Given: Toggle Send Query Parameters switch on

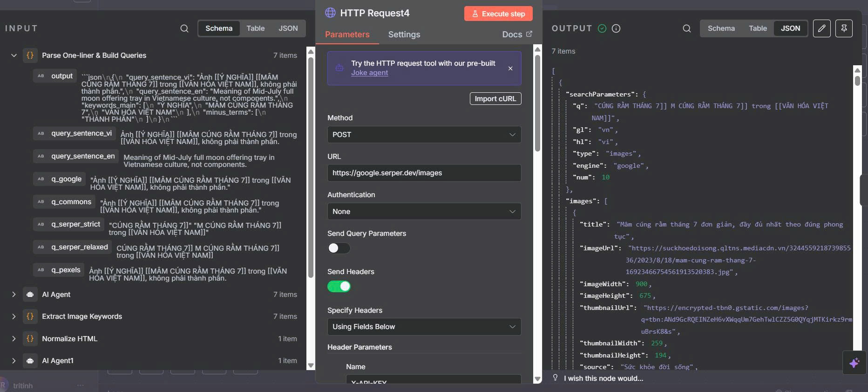Looking at the screenshot, I should pos(339,248).
